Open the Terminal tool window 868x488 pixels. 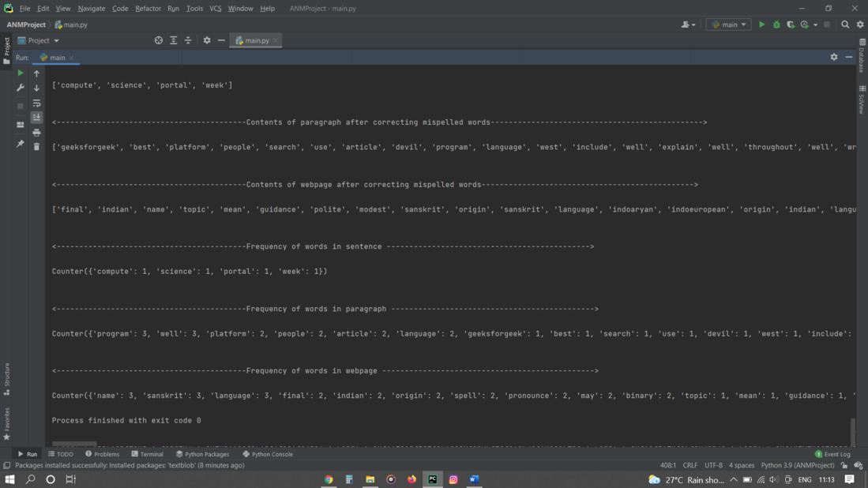pos(147,454)
